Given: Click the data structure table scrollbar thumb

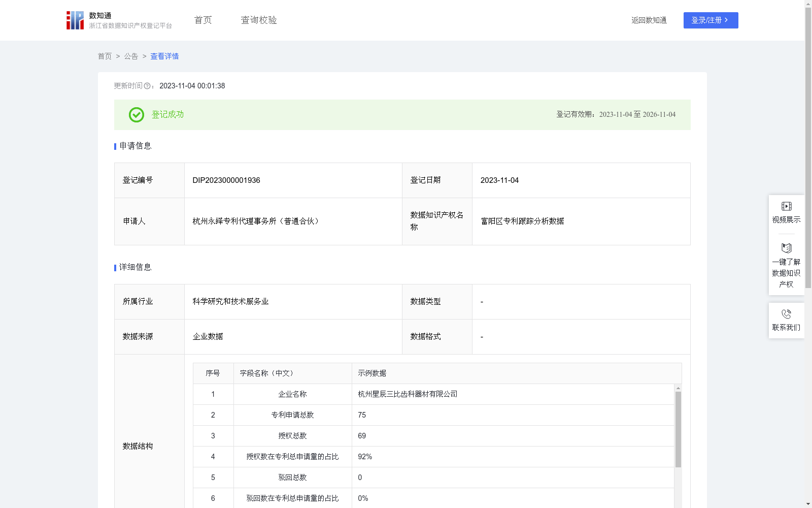Looking at the screenshot, I should [678, 429].
